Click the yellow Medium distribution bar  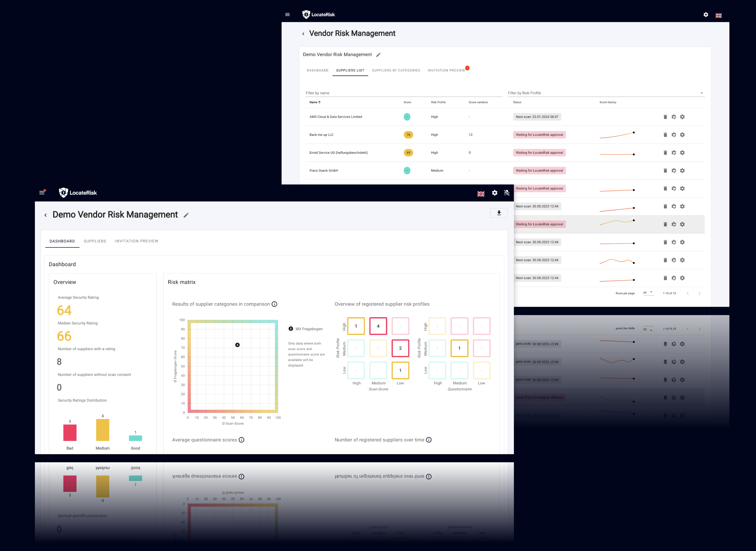click(102, 430)
